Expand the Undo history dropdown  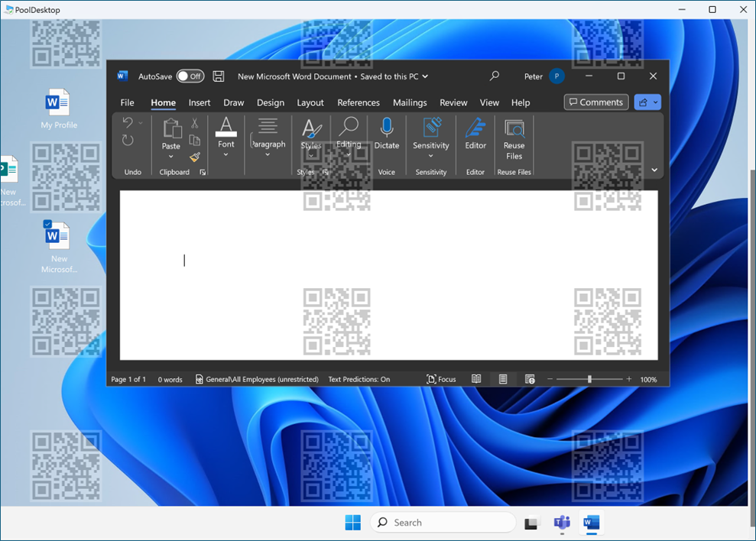tap(141, 123)
